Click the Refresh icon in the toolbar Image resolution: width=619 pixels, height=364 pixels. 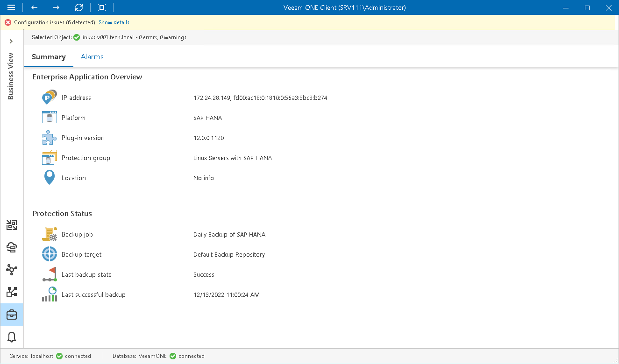78,7
